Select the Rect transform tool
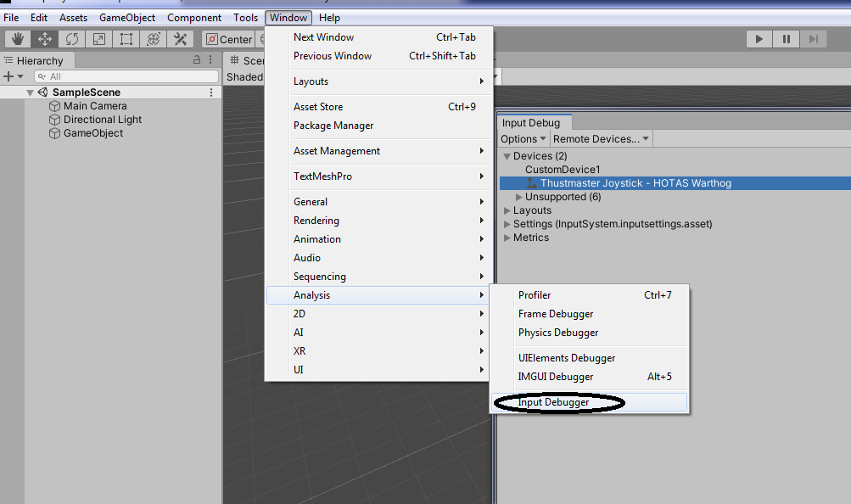The width and height of the screenshot is (851, 504). point(126,39)
